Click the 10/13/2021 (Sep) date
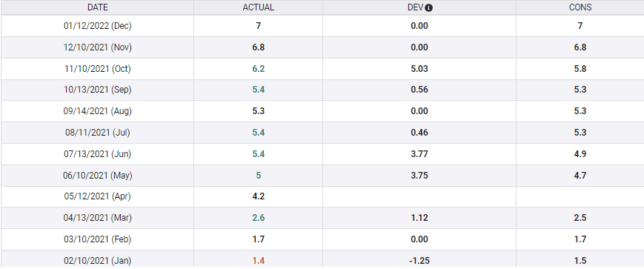The width and height of the screenshot is (644, 269). tap(97, 90)
